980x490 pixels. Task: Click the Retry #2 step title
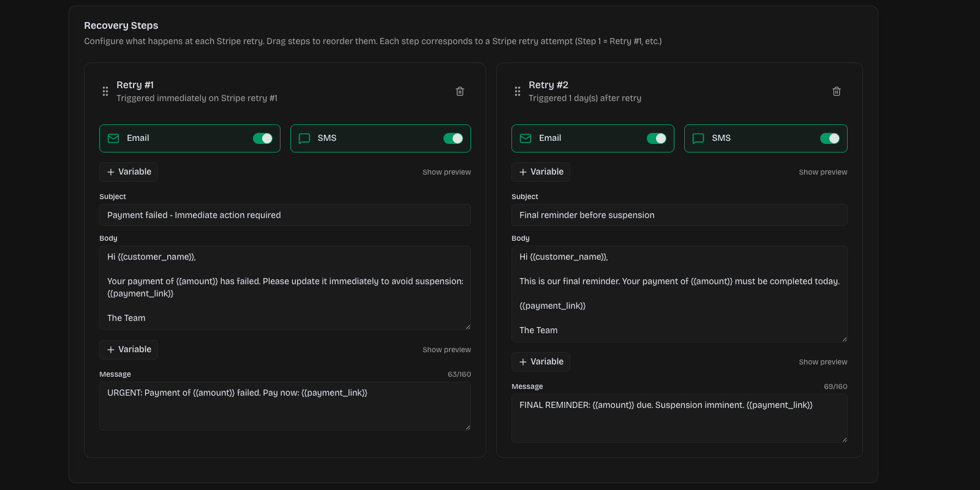[x=548, y=85]
